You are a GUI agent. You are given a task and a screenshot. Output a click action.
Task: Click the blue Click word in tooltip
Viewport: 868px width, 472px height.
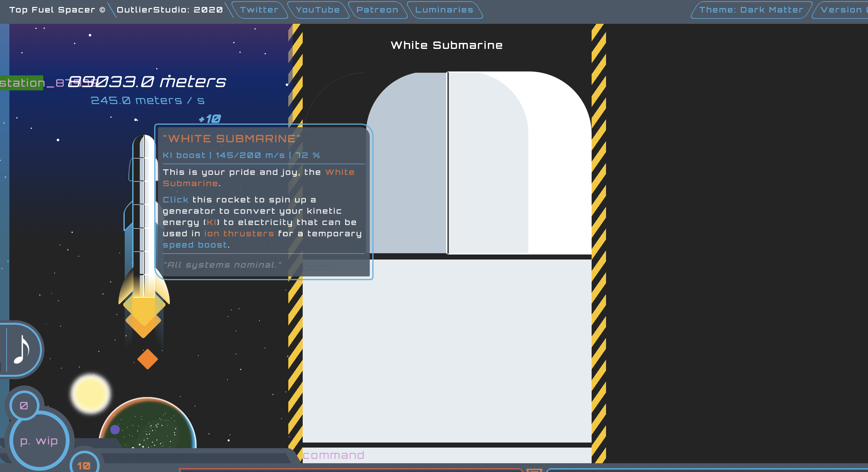tap(175, 200)
